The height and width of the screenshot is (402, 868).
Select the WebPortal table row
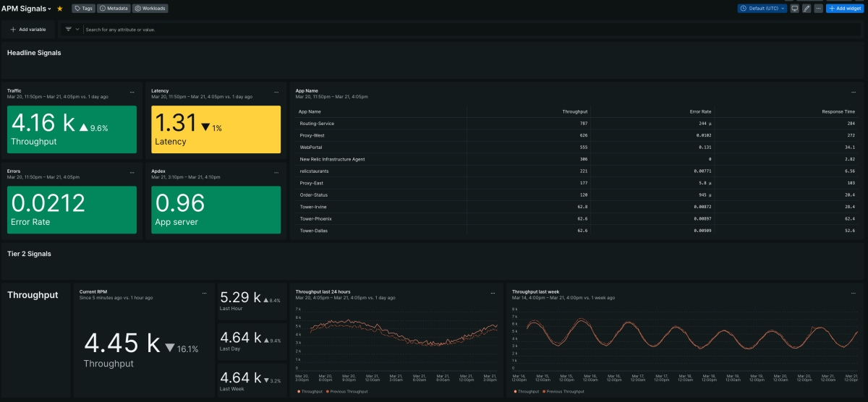577,147
